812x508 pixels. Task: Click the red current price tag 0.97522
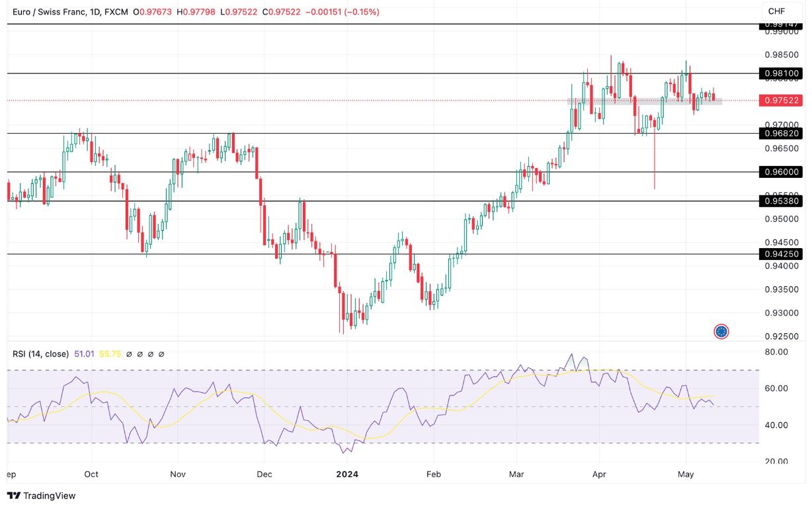[782, 101]
